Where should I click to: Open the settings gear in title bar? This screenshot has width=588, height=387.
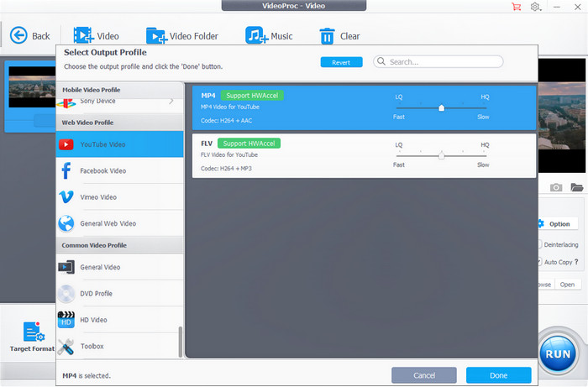535,7
